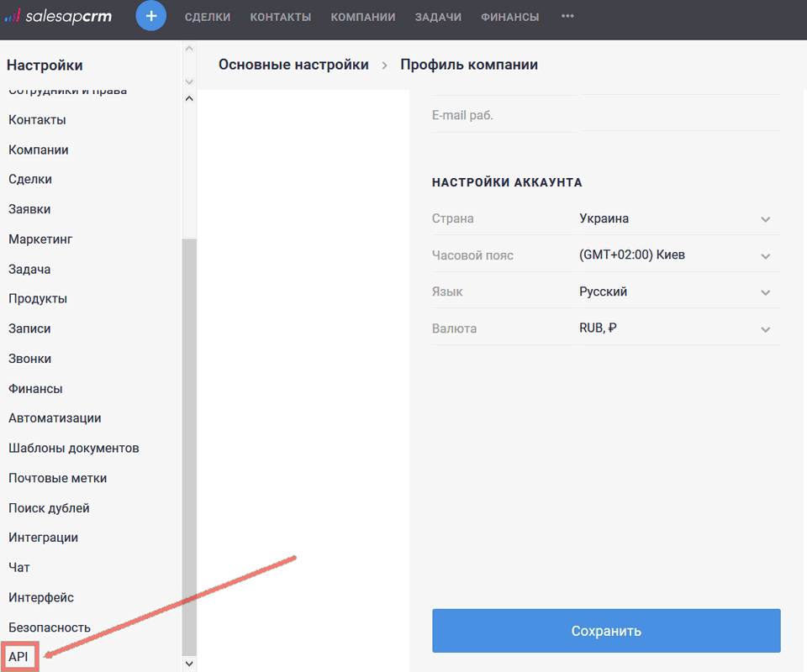The image size is (807, 672).
Task: Click the sidebar scrollbar down arrow
Action: [189, 663]
